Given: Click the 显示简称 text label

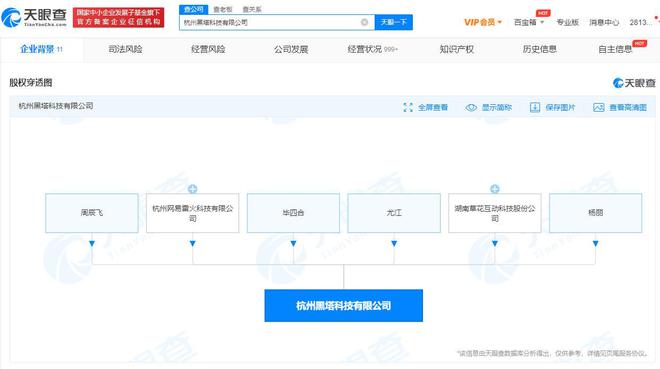Looking at the screenshot, I should pos(497,107).
